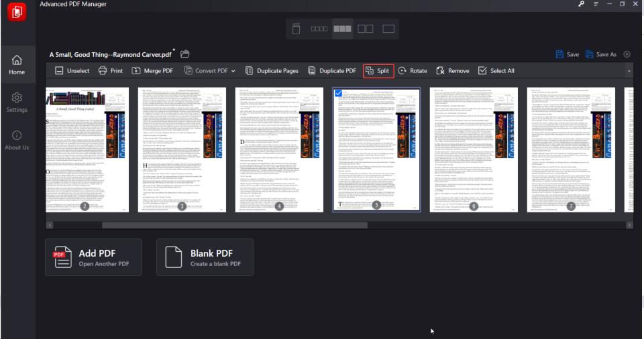Expand the toolbar overflow arrow at far right
The image size is (644, 339).
tap(629, 71)
